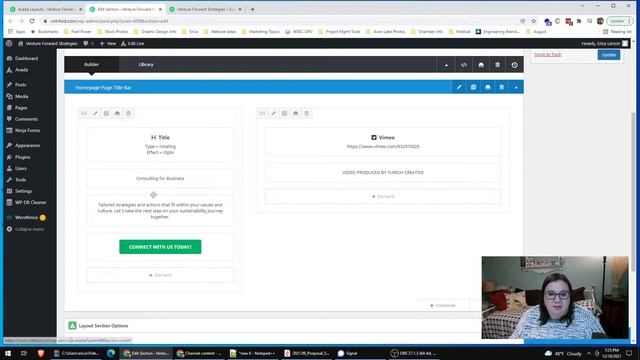The image size is (640, 360).
Task: Change left column size icon
Action: click(x=84, y=113)
